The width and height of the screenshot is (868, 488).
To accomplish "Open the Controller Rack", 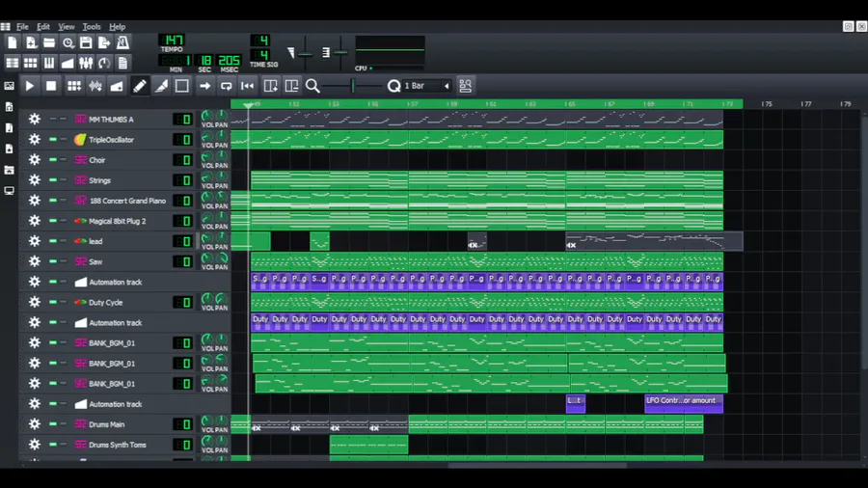I will [104, 63].
